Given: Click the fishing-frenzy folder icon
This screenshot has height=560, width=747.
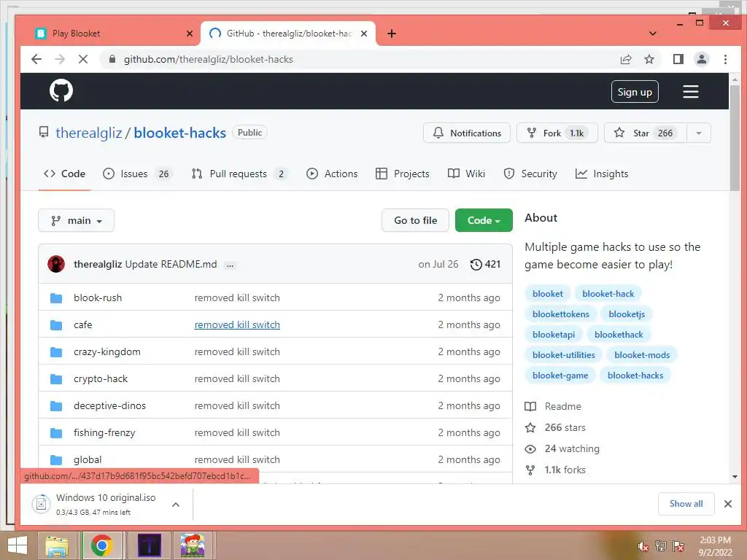Looking at the screenshot, I should click(56, 433).
